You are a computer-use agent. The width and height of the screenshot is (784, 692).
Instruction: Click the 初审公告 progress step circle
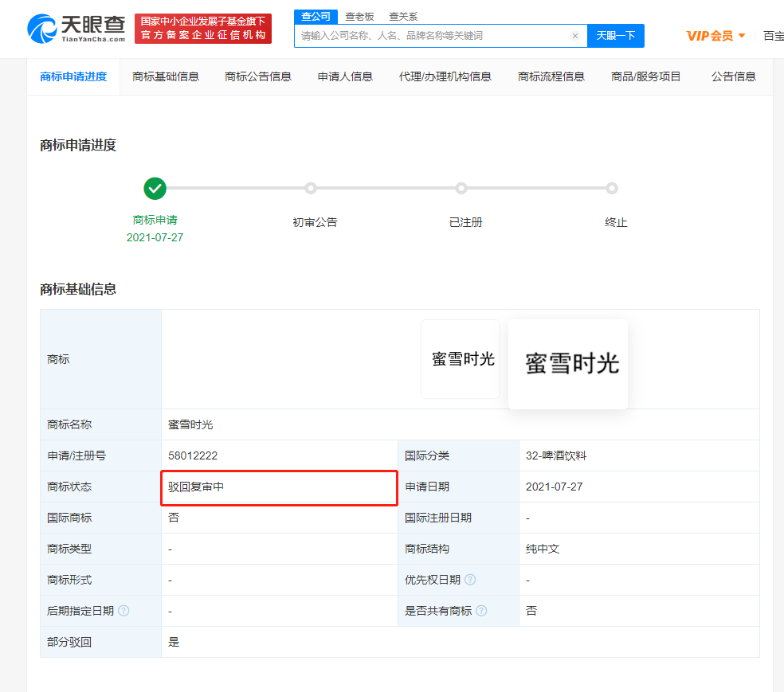(x=311, y=189)
